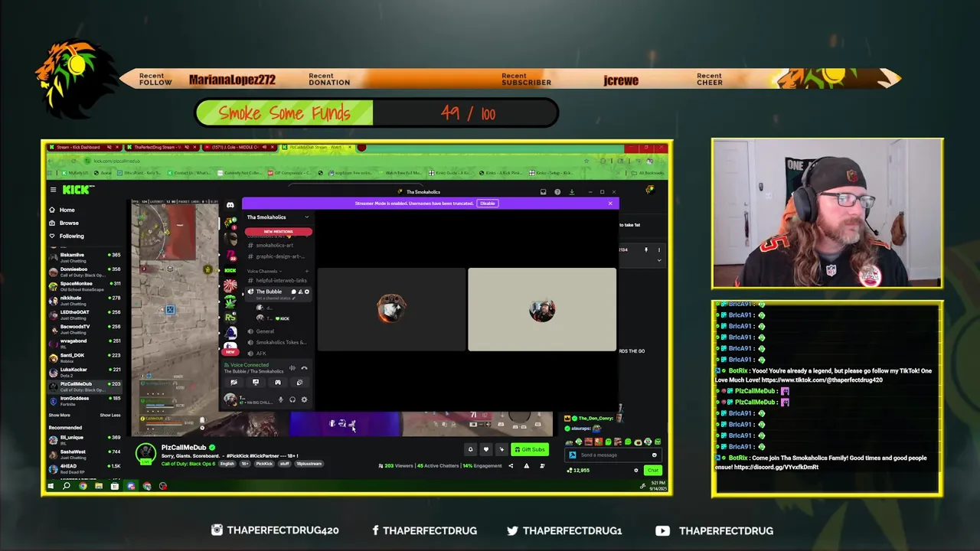Click the PickKick stream tag
Image resolution: width=980 pixels, height=551 pixels.
pyautogui.click(x=264, y=464)
